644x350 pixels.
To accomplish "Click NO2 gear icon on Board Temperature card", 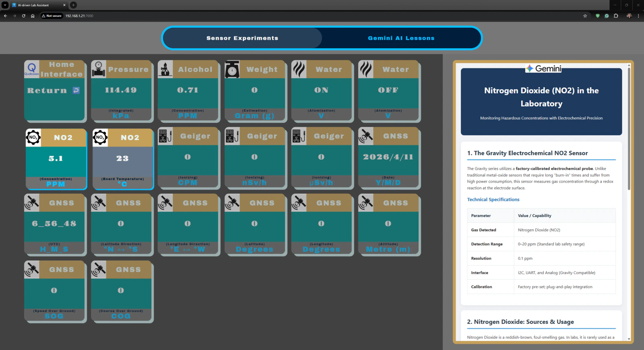I will tap(100, 138).
